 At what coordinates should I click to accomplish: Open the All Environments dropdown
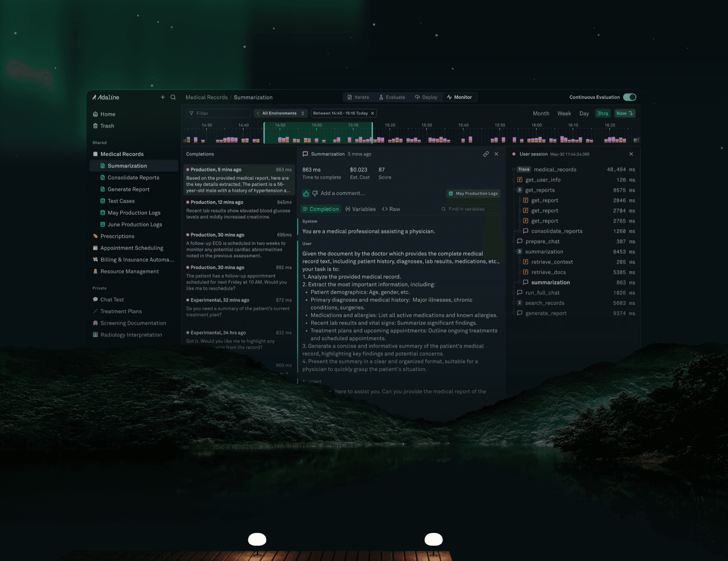281,113
